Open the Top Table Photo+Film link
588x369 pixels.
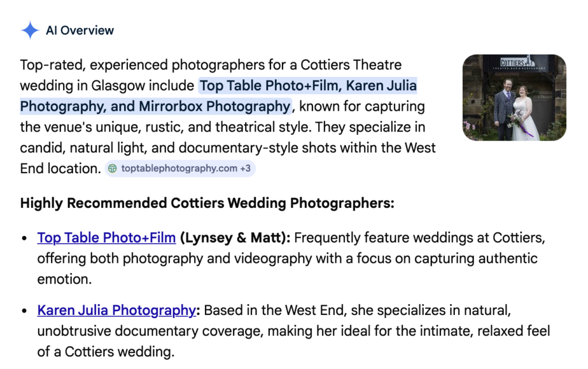click(106, 238)
